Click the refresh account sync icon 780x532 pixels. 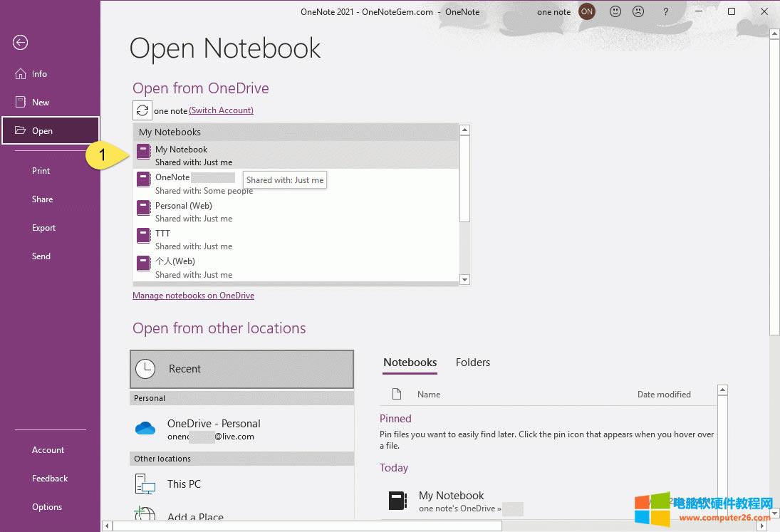tap(142, 110)
